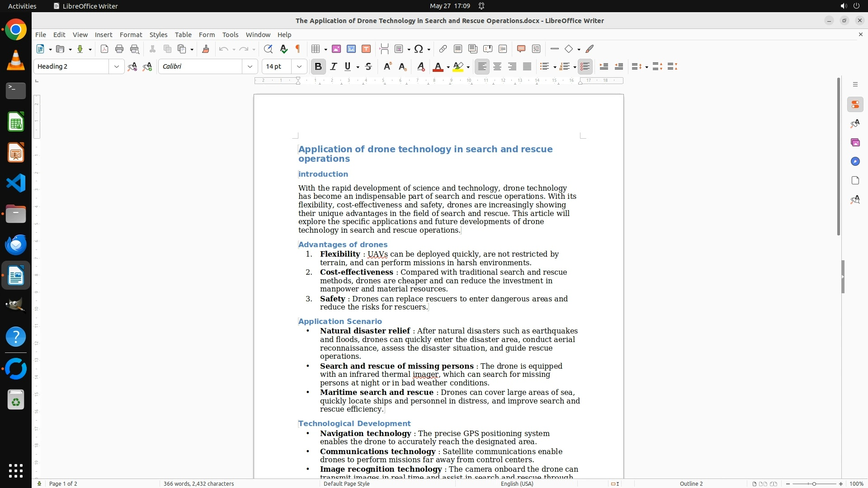Expand the paragraph style dropdown

[x=116, y=66]
